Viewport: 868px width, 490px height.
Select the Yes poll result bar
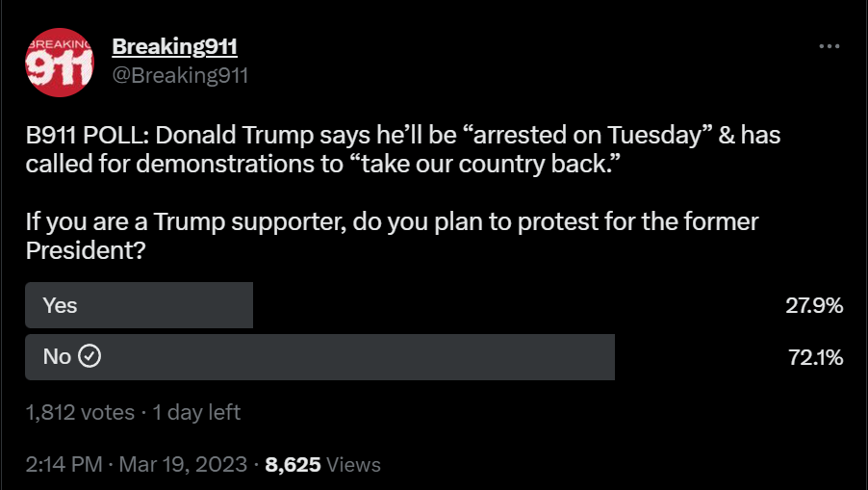point(140,305)
